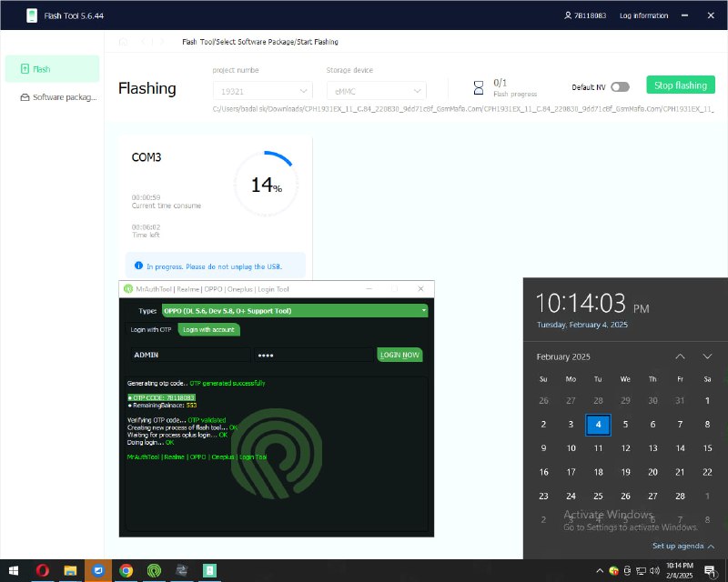Click Stop flashing button

tap(681, 85)
